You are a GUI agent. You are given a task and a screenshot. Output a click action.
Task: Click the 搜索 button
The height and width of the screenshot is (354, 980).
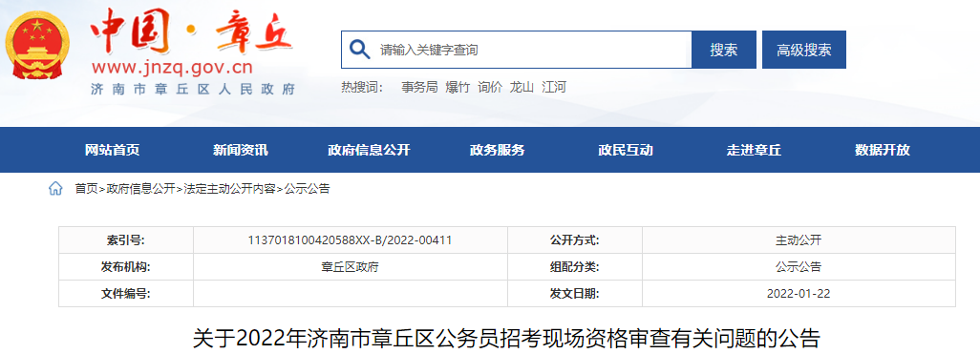[724, 50]
